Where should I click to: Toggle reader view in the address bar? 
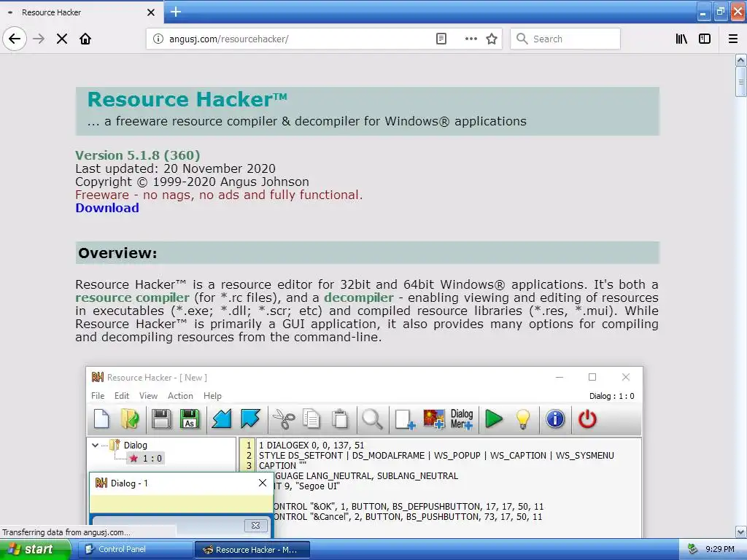[x=441, y=39]
